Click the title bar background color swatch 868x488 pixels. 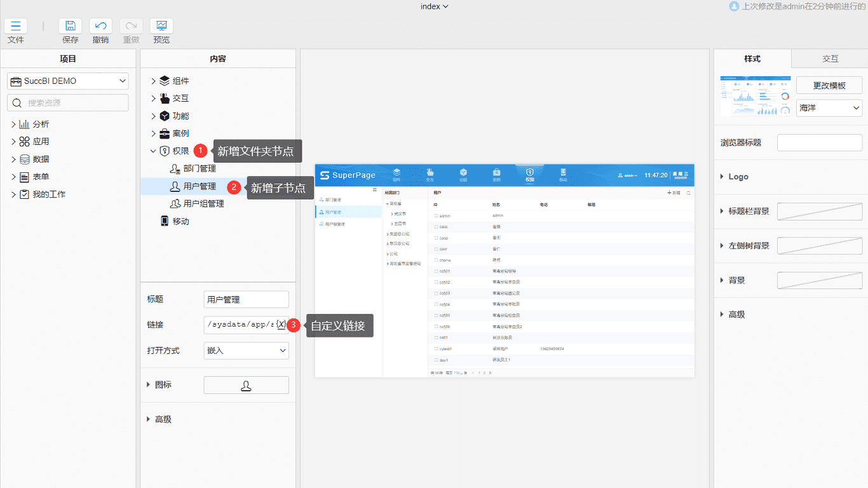pos(820,212)
